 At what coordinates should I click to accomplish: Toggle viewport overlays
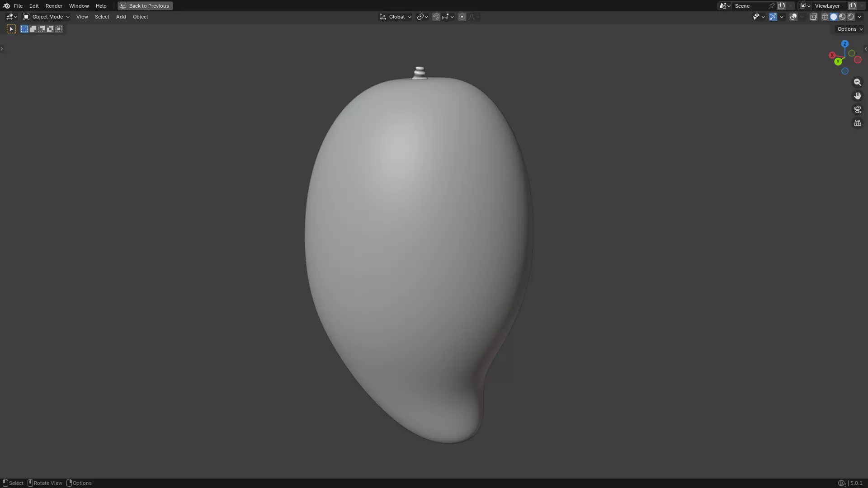coord(793,17)
